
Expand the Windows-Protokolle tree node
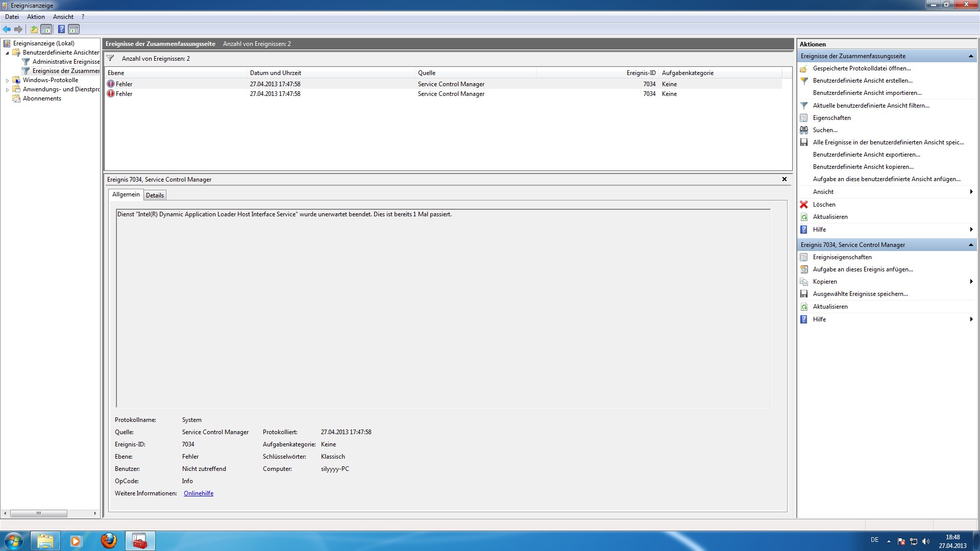click(7, 81)
